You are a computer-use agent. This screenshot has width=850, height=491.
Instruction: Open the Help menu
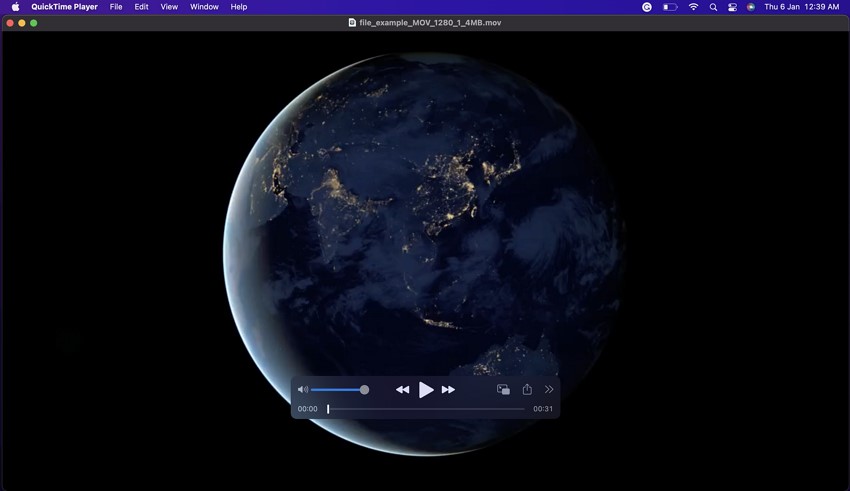[x=239, y=7]
